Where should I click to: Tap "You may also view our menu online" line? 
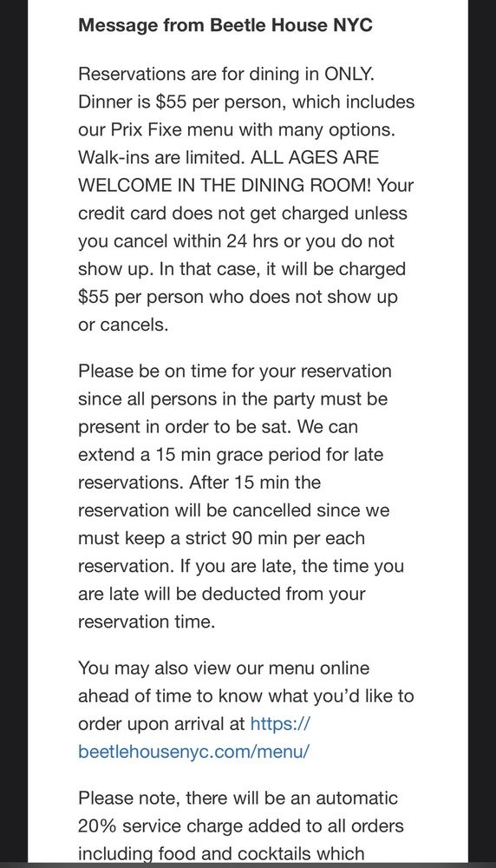[x=224, y=667]
